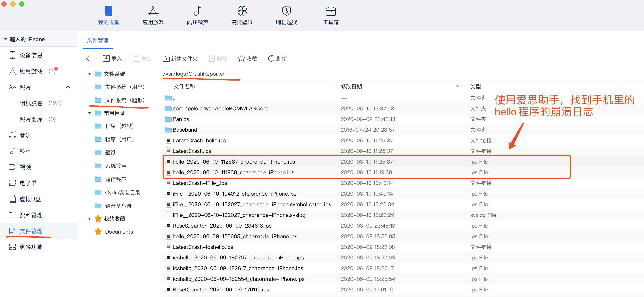The image size is (644, 297).
Task: Open Documents favorite
Action: [114, 232]
